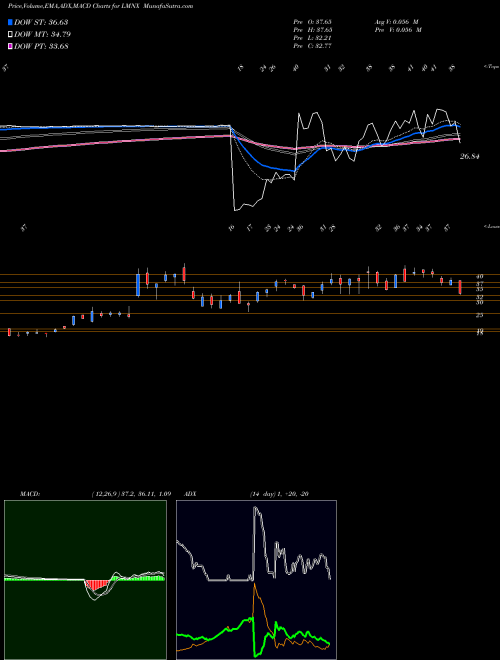Click the 37 price level axis label
Viewport: 500px width, 660px height.
479,284
